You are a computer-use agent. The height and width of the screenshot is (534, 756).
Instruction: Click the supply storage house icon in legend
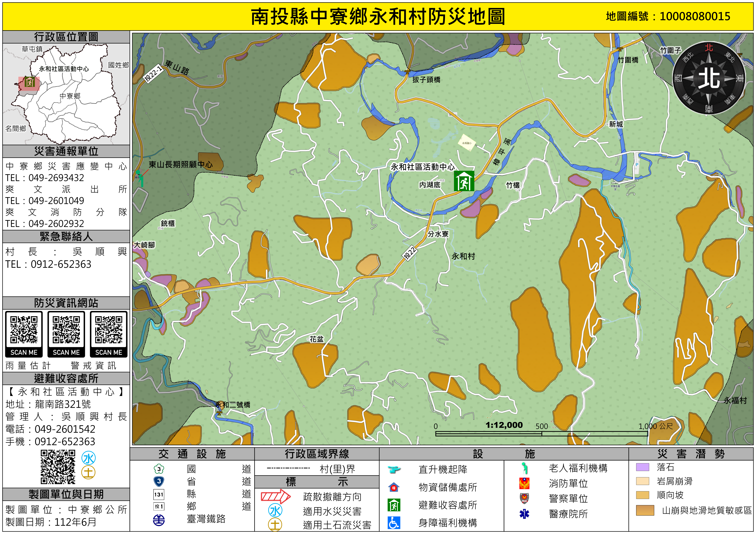394,487
